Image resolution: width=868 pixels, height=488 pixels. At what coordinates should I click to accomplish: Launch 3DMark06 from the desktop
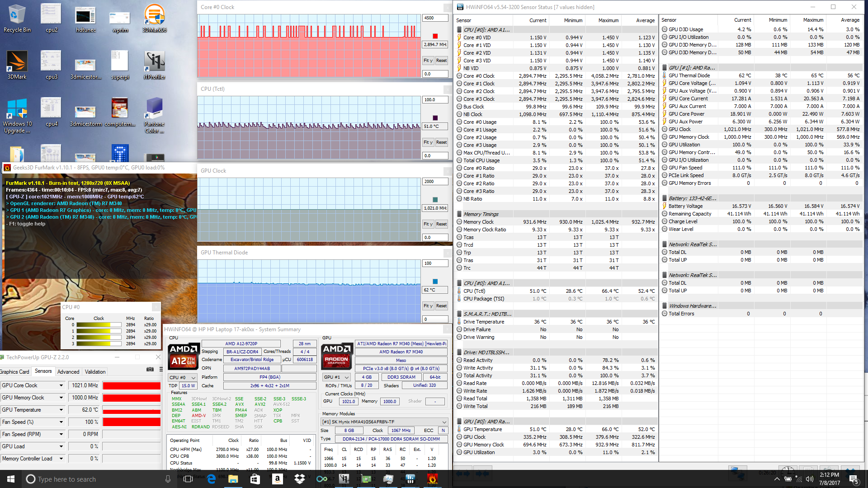click(155, 18)
